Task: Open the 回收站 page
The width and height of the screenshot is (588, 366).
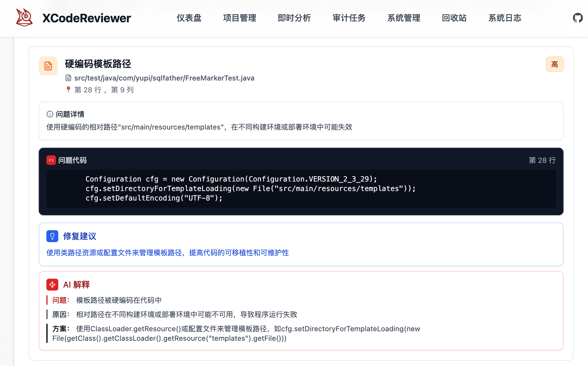Action: coord(454,18)
